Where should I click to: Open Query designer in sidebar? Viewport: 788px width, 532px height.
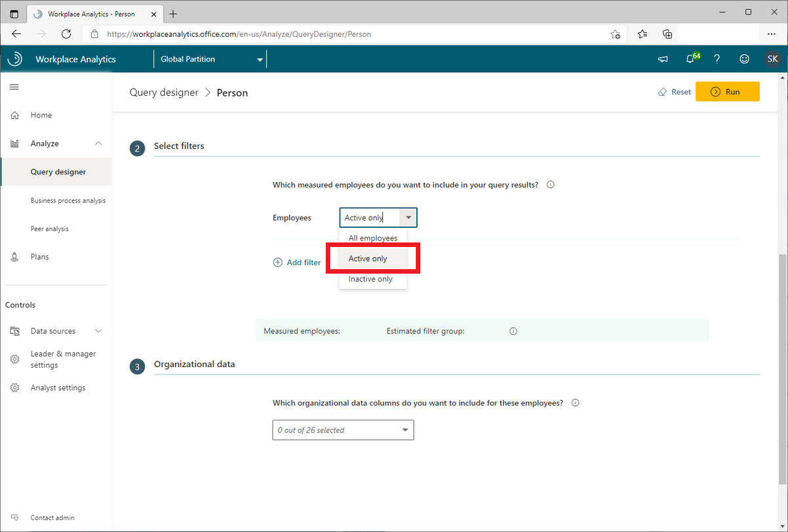point(56,172)
